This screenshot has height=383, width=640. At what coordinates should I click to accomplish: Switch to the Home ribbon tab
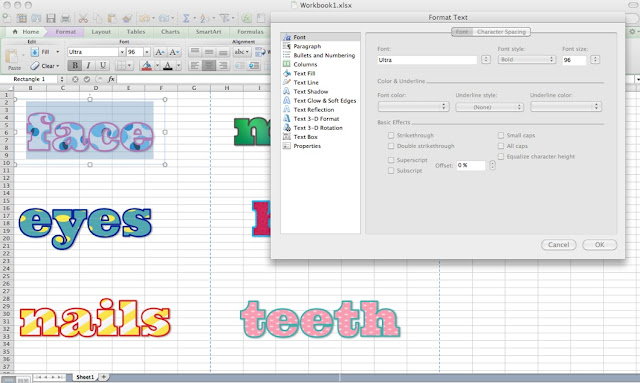(26, 32)
